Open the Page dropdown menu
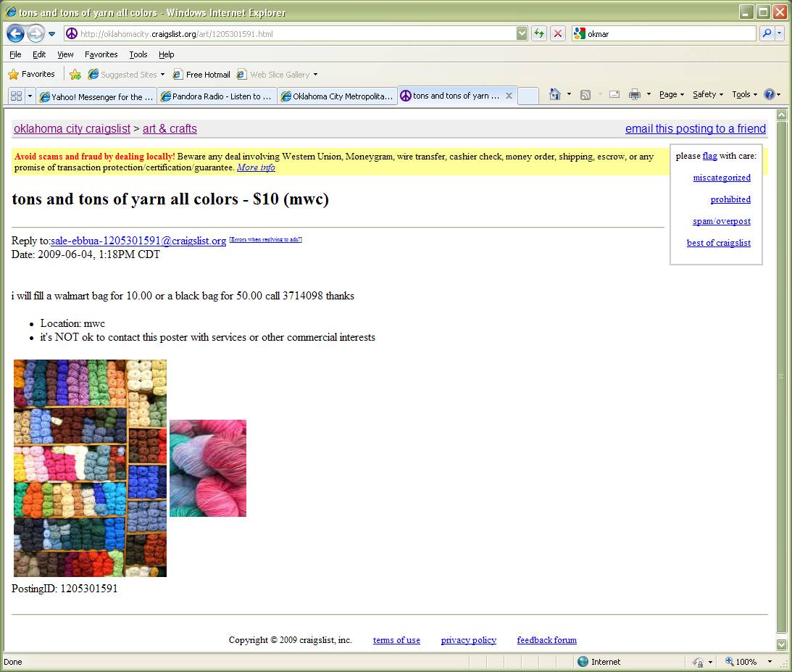 click(x=671, y=94)
